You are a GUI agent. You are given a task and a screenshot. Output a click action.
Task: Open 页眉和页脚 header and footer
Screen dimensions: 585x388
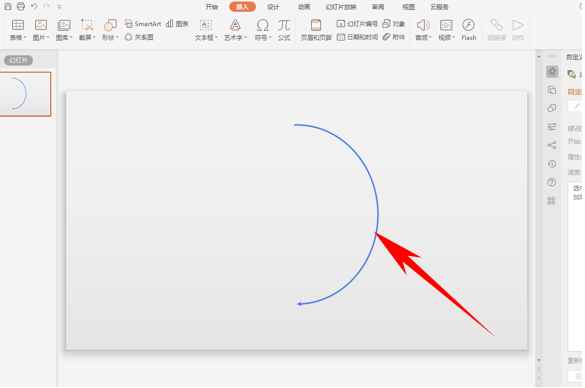click(316, 30)
